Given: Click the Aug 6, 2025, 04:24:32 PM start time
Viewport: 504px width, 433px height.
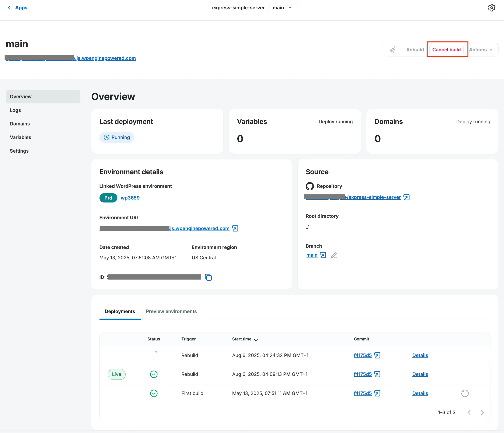Looking at the screenshot, I should [270, 355].
